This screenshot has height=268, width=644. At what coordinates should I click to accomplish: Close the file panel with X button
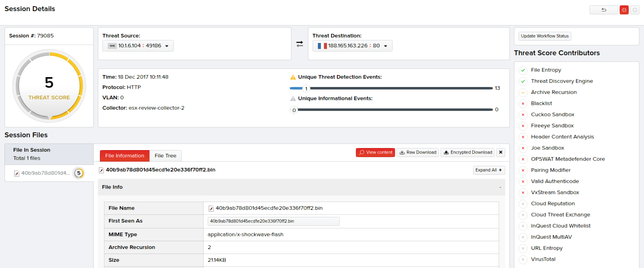501,153
